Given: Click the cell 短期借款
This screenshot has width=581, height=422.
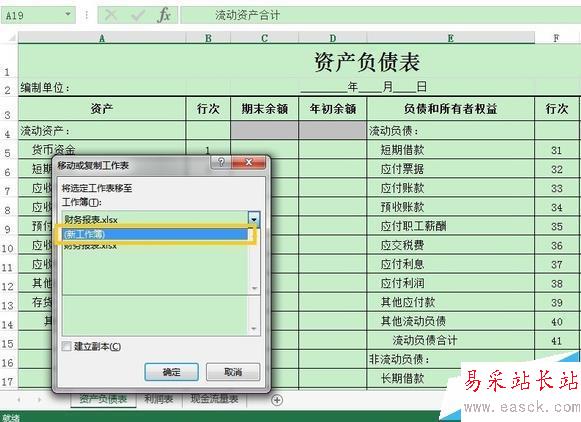Looking at the screenshot, I should 450,150.
